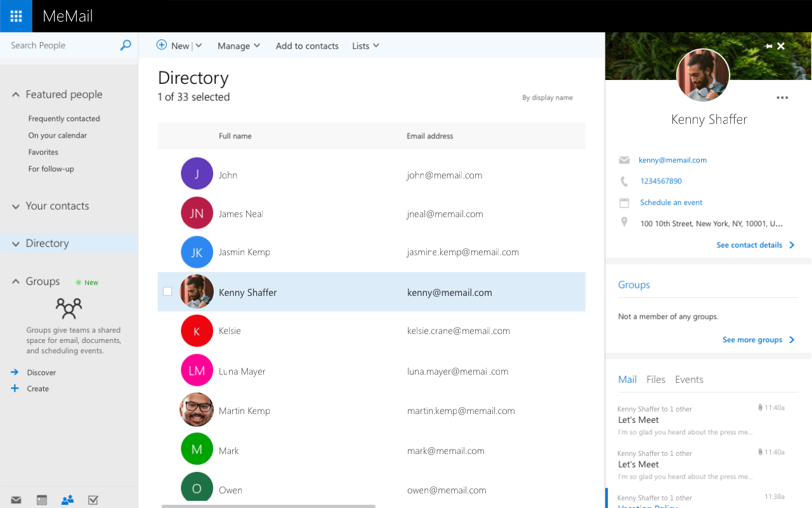This screenshot has width=812, height=508.
Task: Check the checkbox next to Kenny Shaffer
Action: pos(167,291)
